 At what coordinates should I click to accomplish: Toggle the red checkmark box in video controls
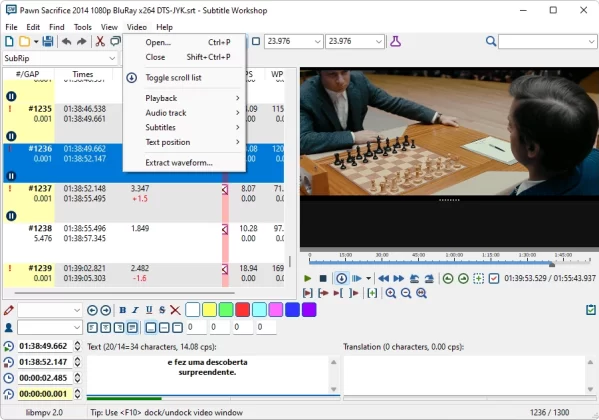[x=494, y=278]
